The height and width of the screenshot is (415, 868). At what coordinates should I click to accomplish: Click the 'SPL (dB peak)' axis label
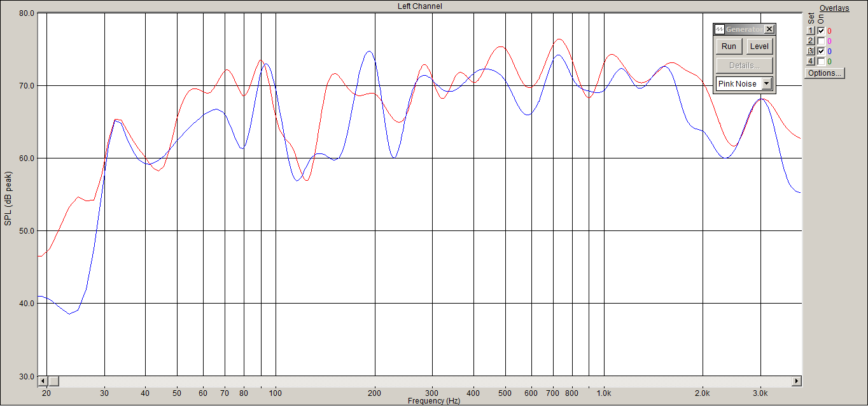click(x=8, y=198)
